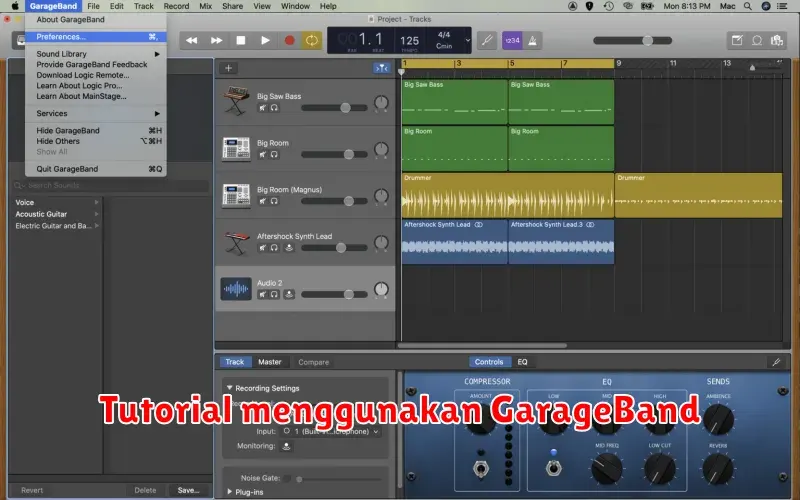800x500 pixels.
Task: Open the Input source dropdown
Action: (331, 431)
